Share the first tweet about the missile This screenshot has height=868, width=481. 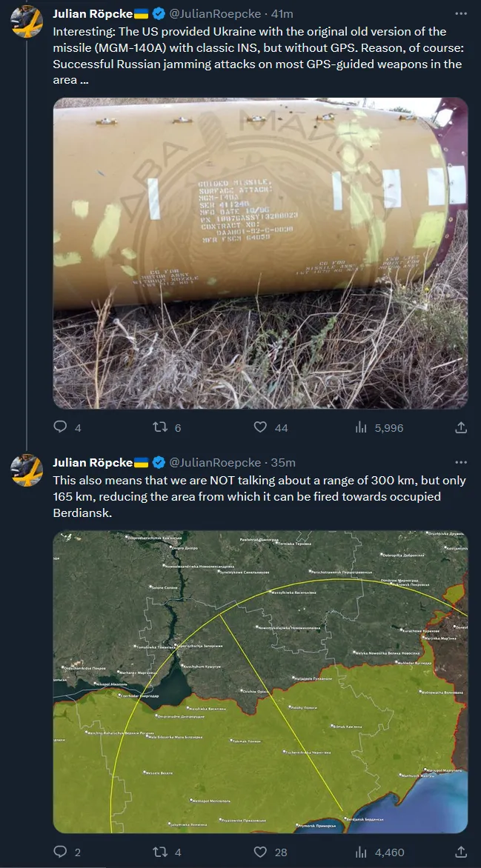[x=460, y=427]
